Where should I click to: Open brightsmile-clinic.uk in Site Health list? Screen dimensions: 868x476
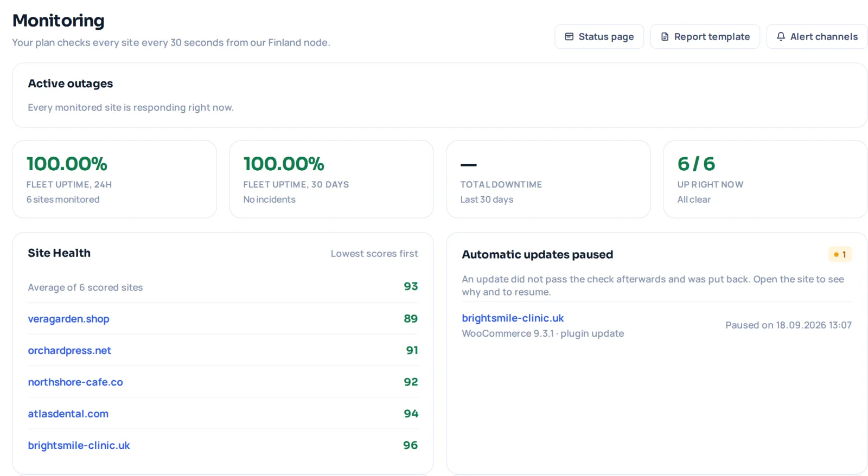coord(79,445)
